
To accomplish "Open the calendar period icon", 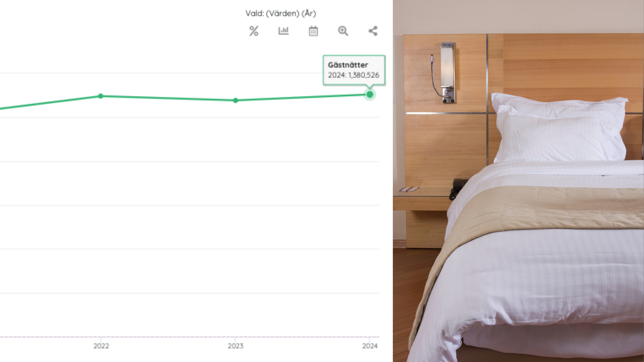I will 313,31.
